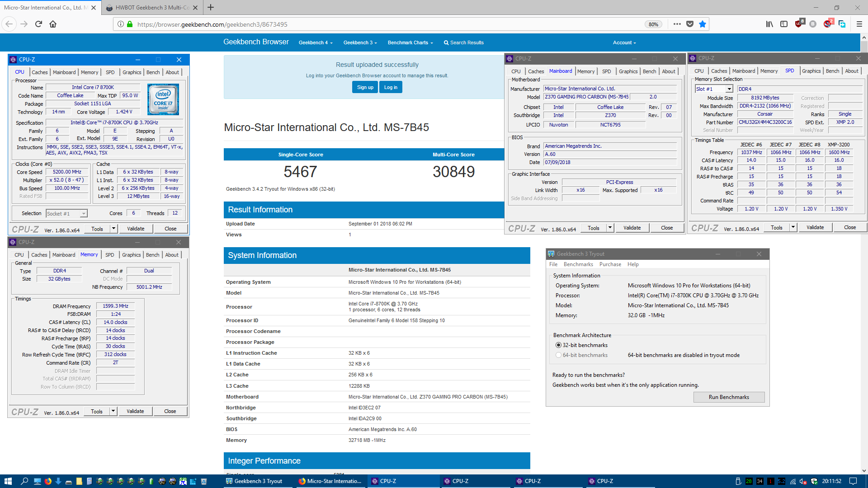Select disabled 64-bit benchmarks radio button
The image size is (868, 488).
pyautogui.click(x=558, y=355)
